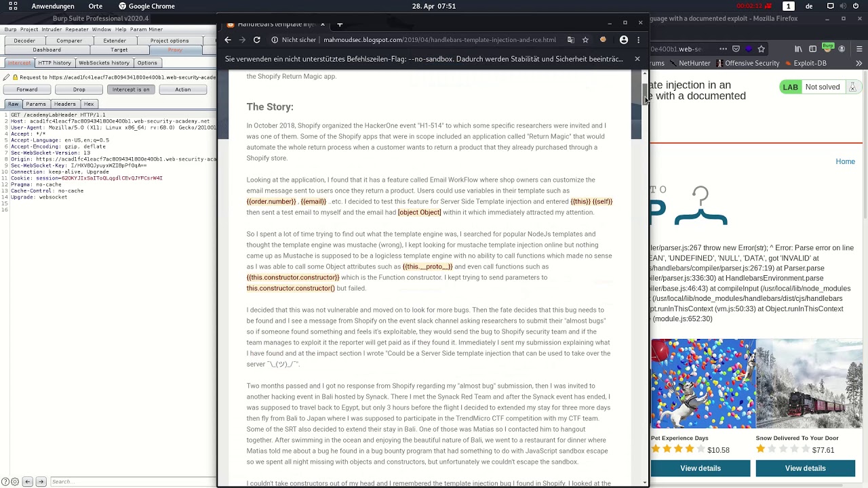This screenshot has height=488, width=868.
Task: Show more Firefox bookmarks with chevron
Action: (x=859, y=63)
